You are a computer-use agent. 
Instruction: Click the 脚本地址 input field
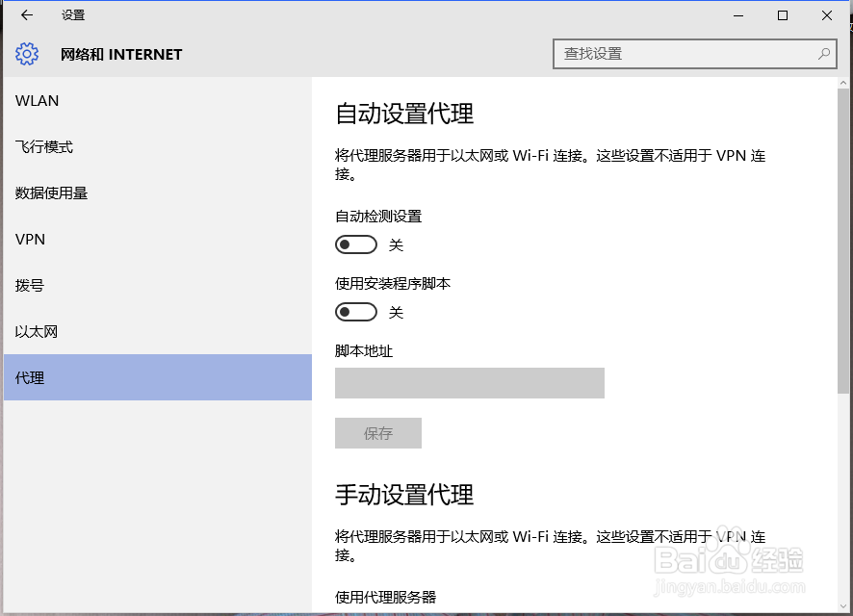click(470, 383)
